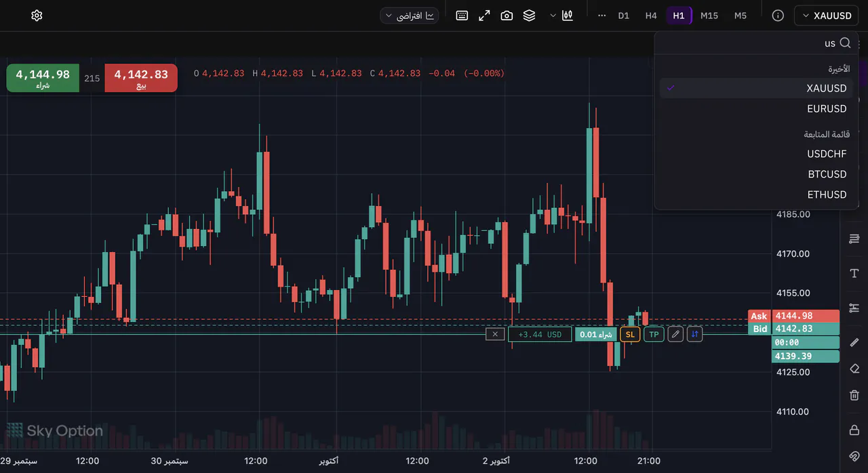The image size is (868, 473).
Task: Click the 4110.00 price axis label
Action: click(x=793, y=411)
